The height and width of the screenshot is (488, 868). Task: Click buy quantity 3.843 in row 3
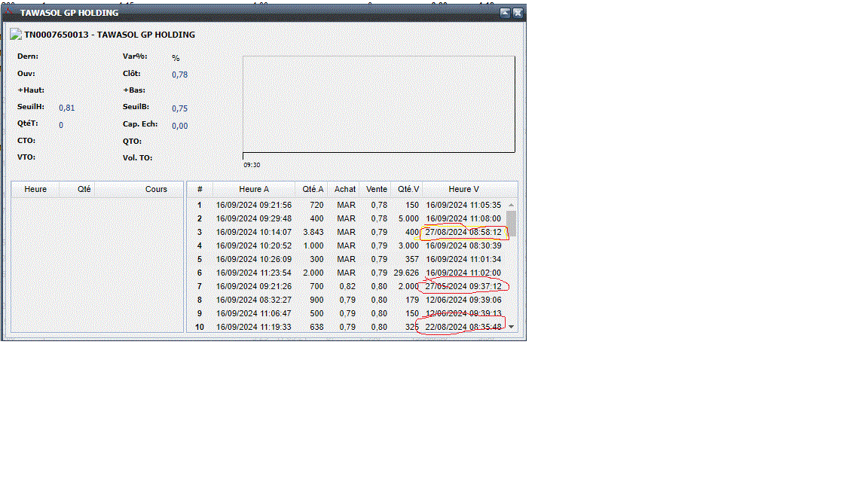point(313,232)
